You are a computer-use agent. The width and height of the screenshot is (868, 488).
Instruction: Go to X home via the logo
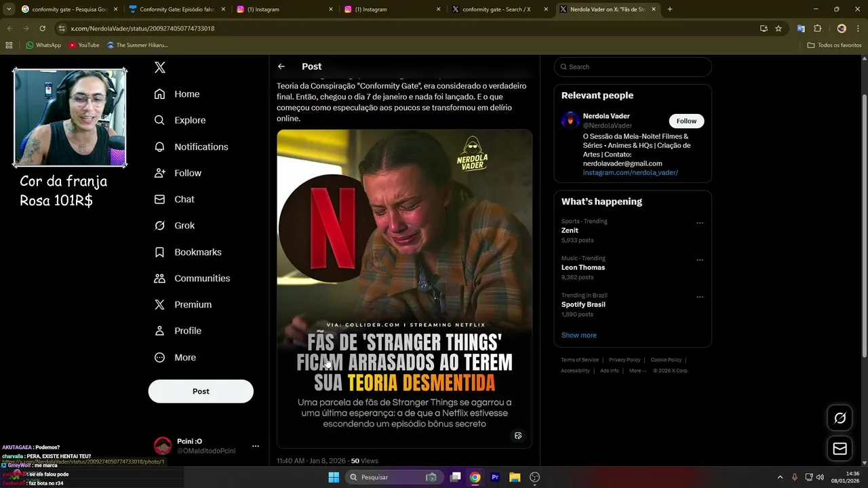pos(160,67)
